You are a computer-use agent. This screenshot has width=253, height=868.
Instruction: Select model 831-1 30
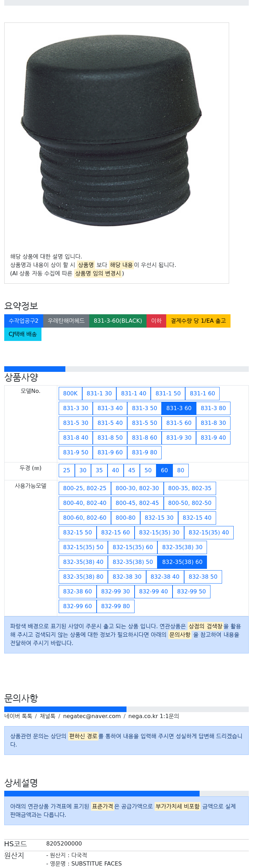click(99, 394)
